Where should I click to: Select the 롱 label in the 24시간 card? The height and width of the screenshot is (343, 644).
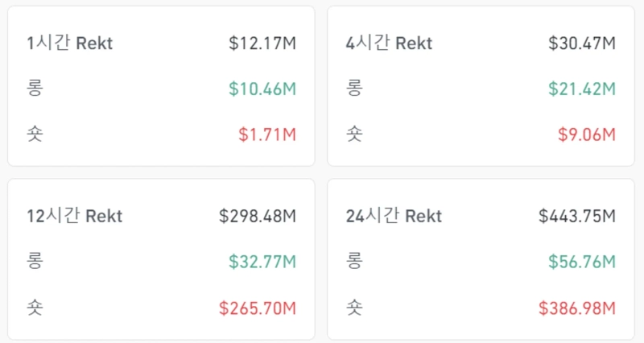point(354,260)
